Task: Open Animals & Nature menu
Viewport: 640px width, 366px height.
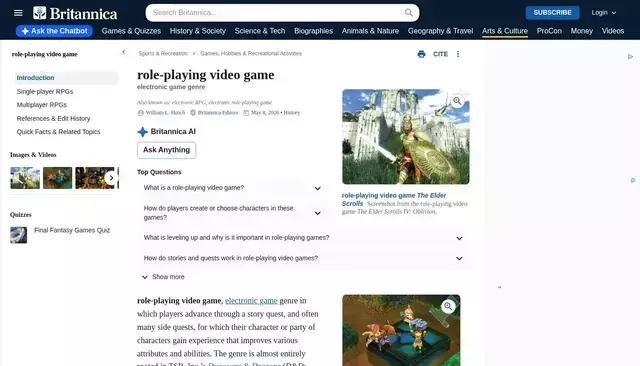Action: tap(370, 31)
